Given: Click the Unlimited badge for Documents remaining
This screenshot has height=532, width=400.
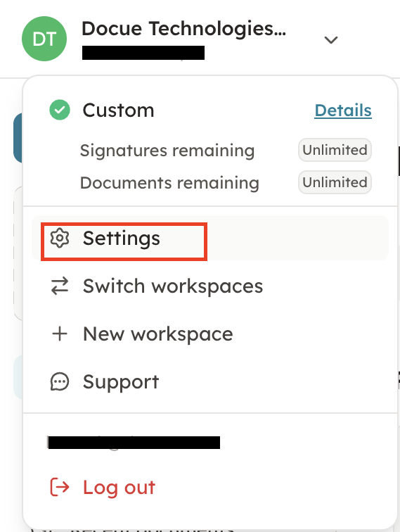Looking at the screenshot, I should click(x=335, y=182).
